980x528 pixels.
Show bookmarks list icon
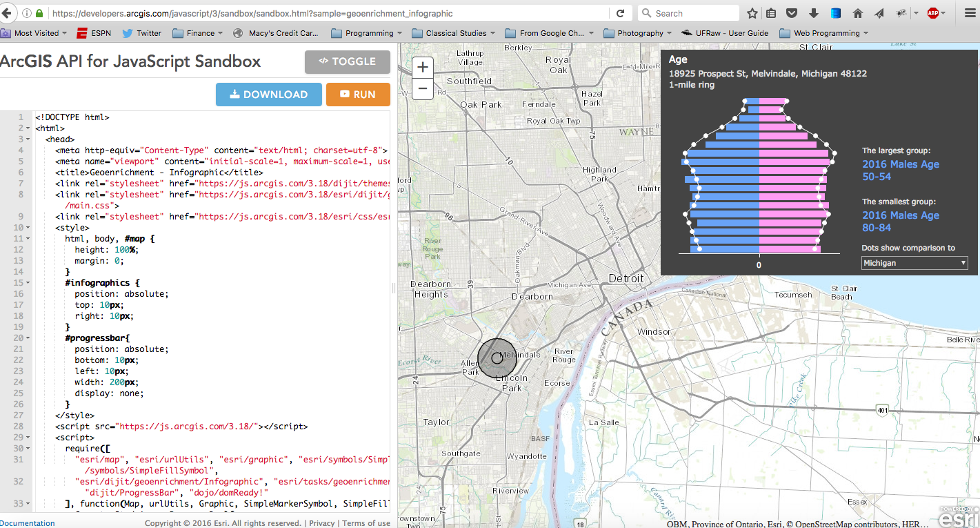click(772, 13)
